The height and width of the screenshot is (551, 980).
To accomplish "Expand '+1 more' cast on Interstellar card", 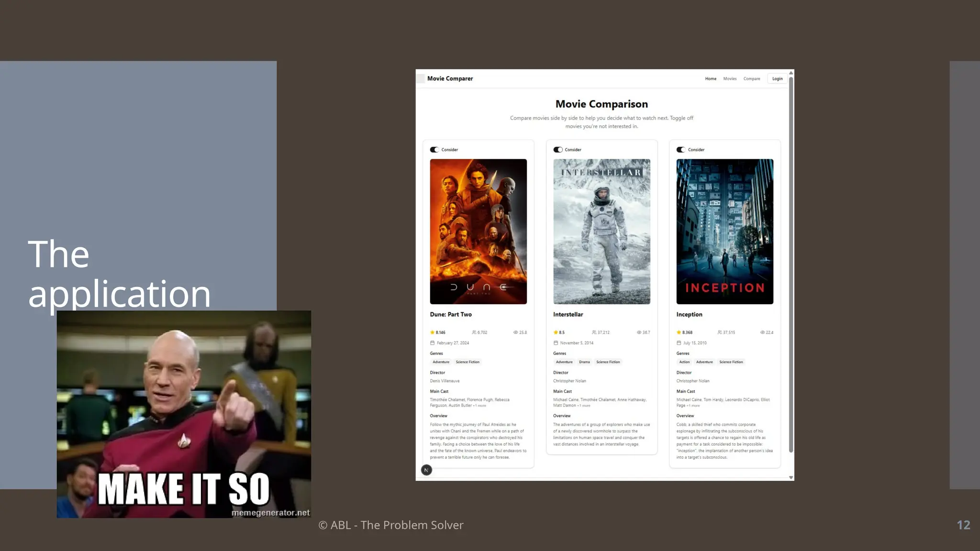I will pyautogui.click(x=584, y=406).
